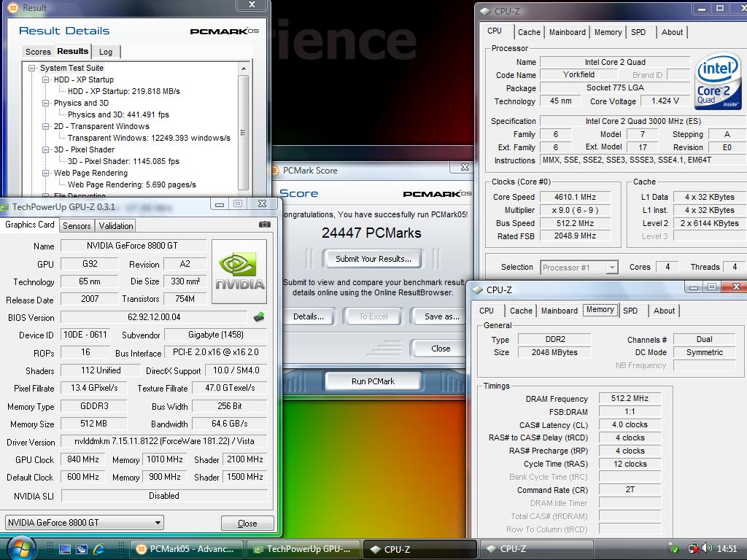Collapse the HDD - XP Startup node
The height and width of the screenshot is (560, 747).
(x=46, y=79)
